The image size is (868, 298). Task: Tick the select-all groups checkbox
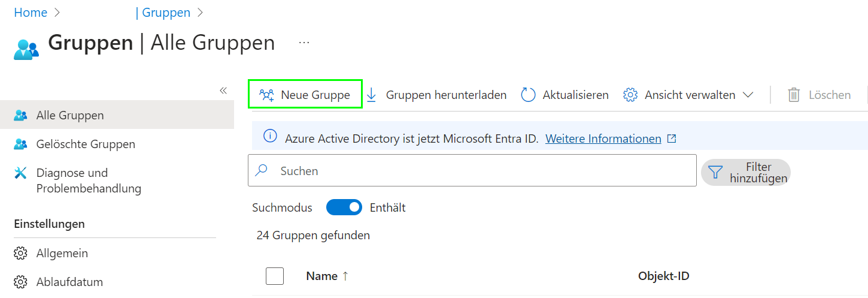click(x=275, y=276)
